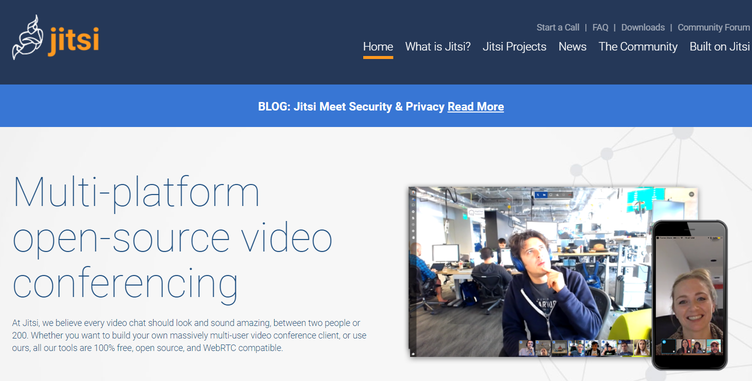
Task: Open the Jitsi Projects menu
Action: tap(514, 47)
